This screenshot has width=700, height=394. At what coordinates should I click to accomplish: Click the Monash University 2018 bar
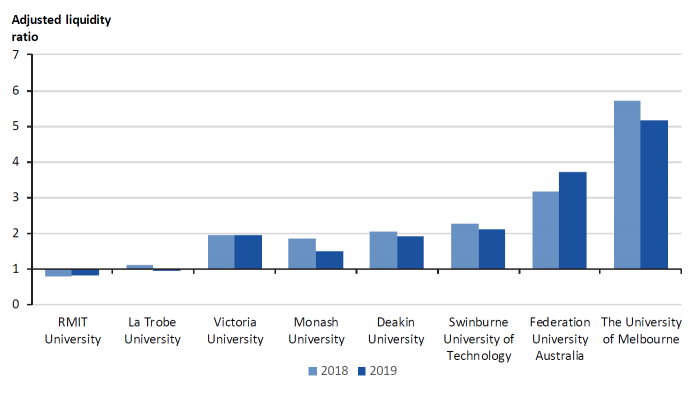302,253
